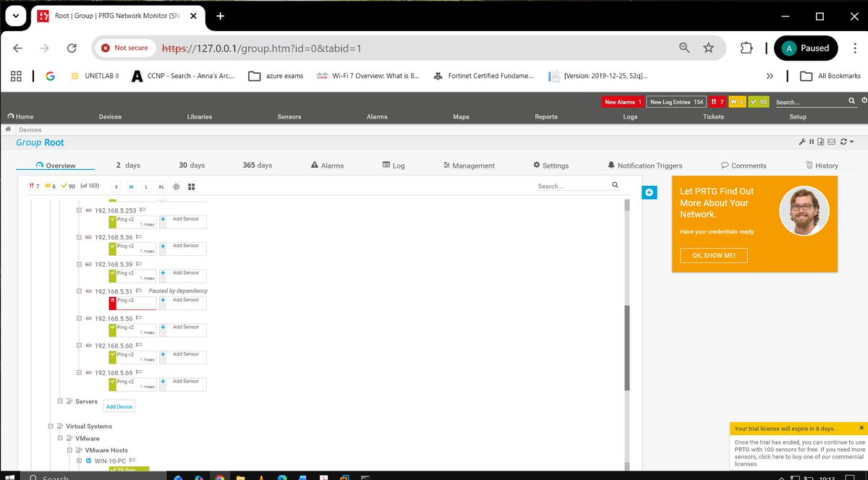Open the azure exams bookmarks folder
Screen dimensions: 868x480
[x=276, y=76]
